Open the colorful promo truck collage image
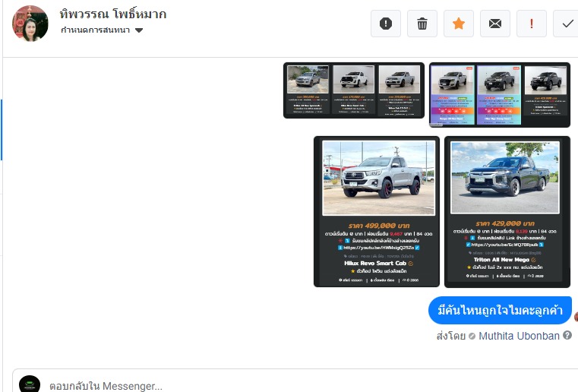The height and width of the screenshot is (392, 578). 500,95
